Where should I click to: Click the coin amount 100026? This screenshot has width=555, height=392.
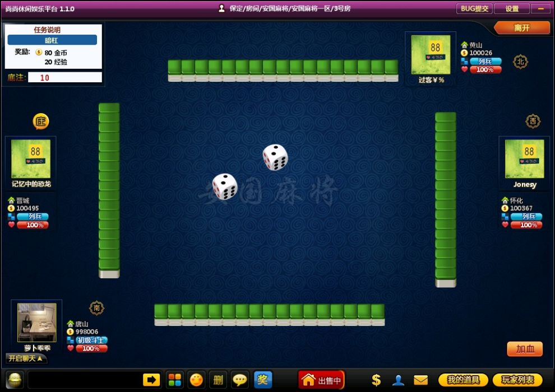[480, 53]
